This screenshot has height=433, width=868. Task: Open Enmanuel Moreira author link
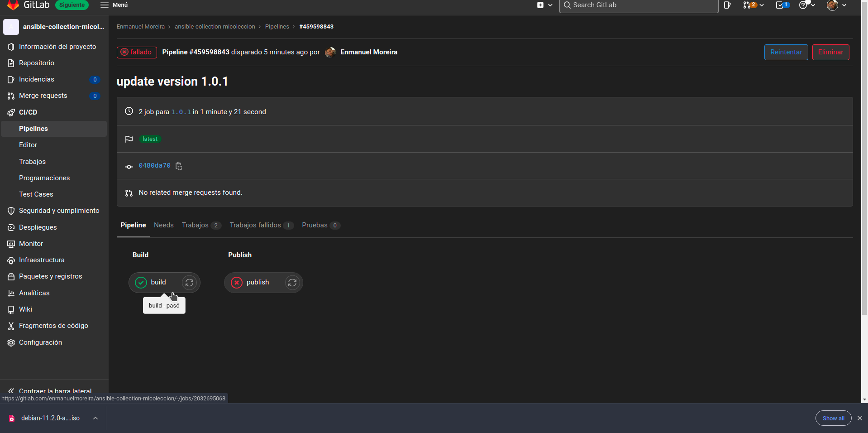(x=369, y=52)
